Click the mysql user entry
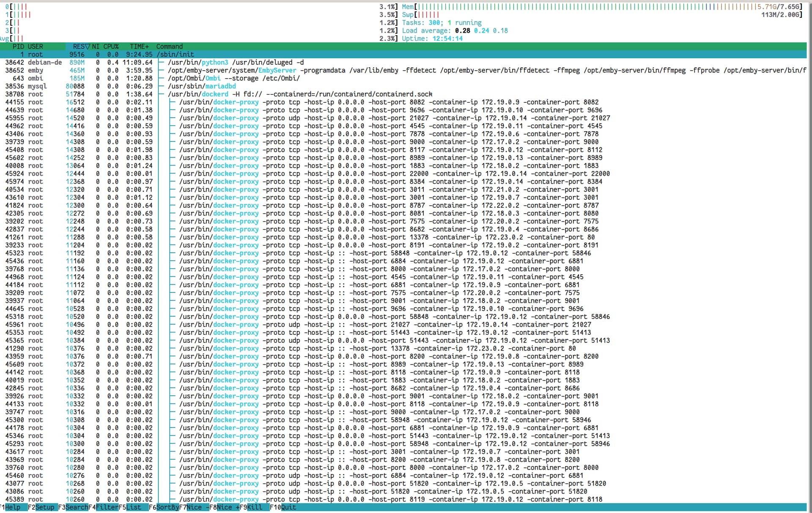 pos(37,86)
